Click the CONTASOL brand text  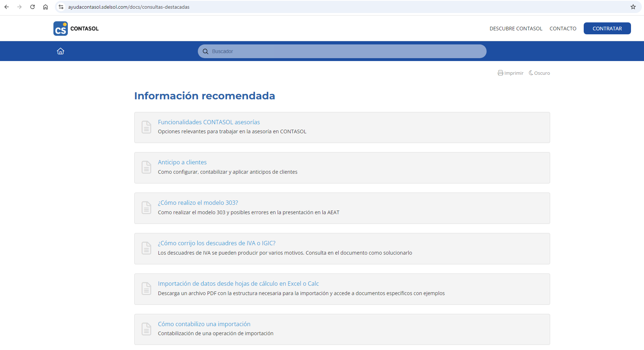[84, 29]
